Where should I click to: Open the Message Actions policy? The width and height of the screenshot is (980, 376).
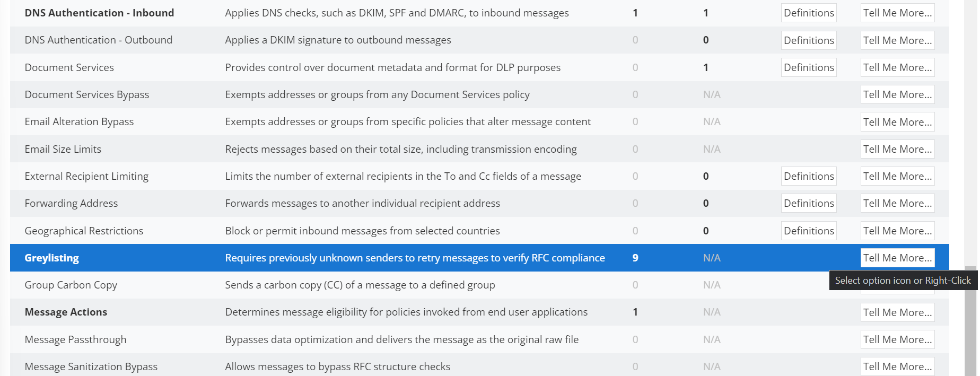[x=66, y=312]
